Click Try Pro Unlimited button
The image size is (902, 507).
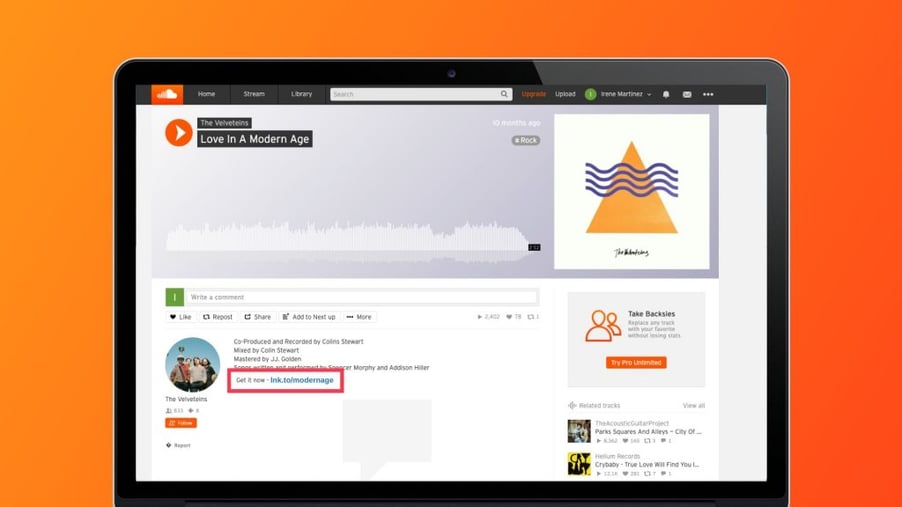636,363
